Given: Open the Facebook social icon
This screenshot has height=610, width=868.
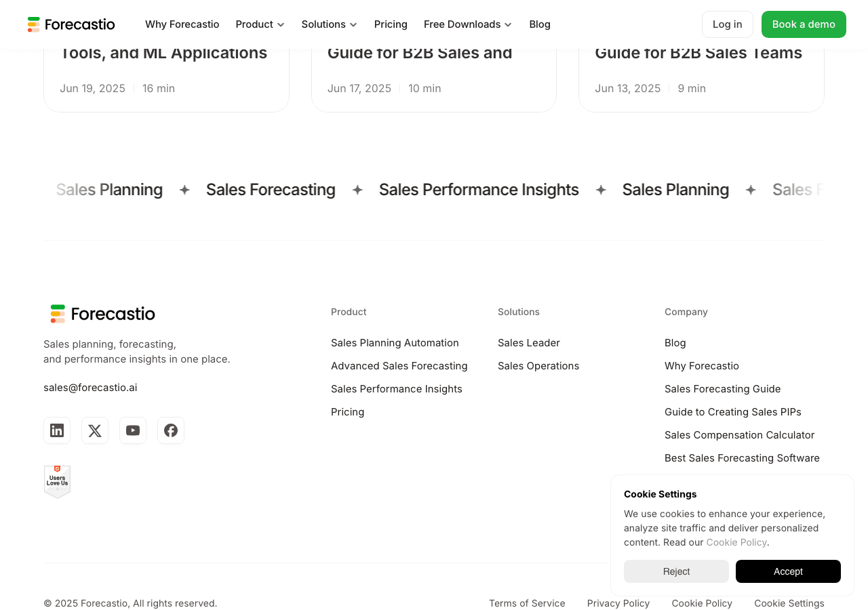Looking at the screenshot, I should tap(171, 430).
